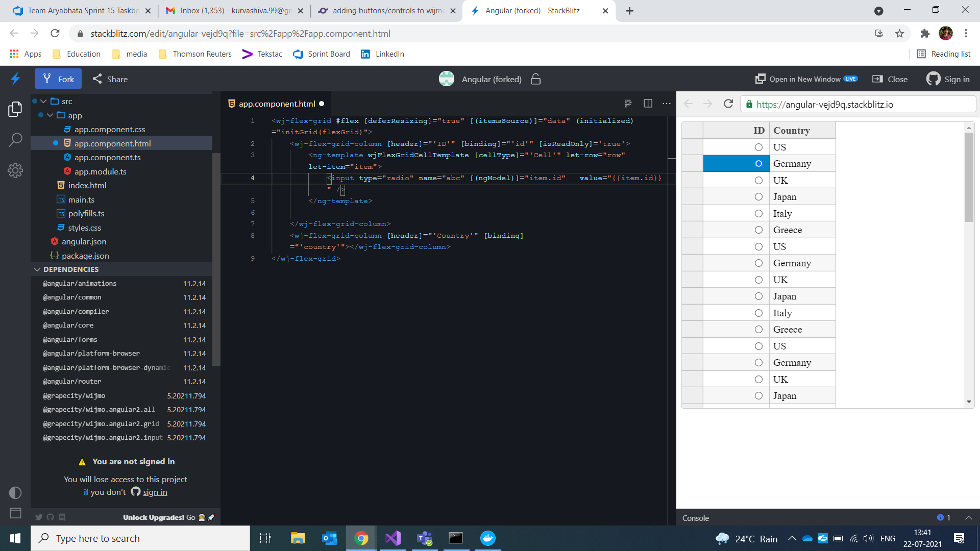980x551 pixels.
Task: Open the Education bookmark folder
Action: [77, 54]
